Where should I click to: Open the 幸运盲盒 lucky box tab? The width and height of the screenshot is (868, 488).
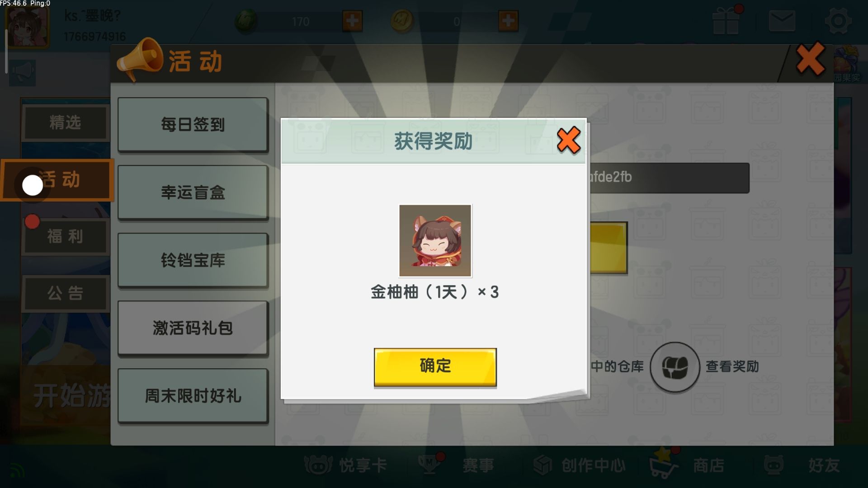[193, 192]
